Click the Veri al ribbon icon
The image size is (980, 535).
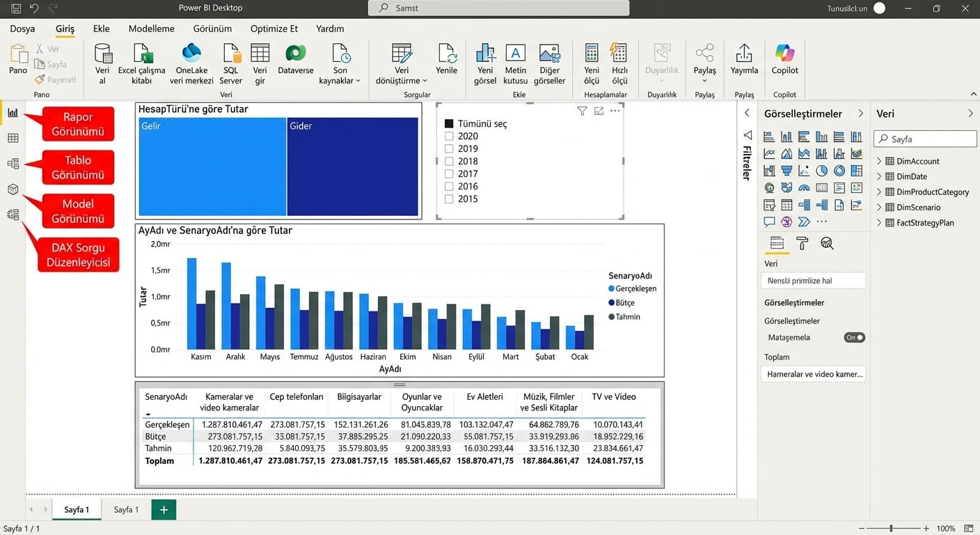click(102, 64)
